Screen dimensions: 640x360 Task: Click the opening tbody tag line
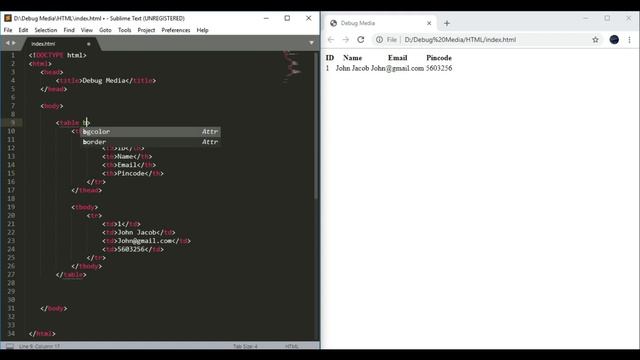(84, 207)
